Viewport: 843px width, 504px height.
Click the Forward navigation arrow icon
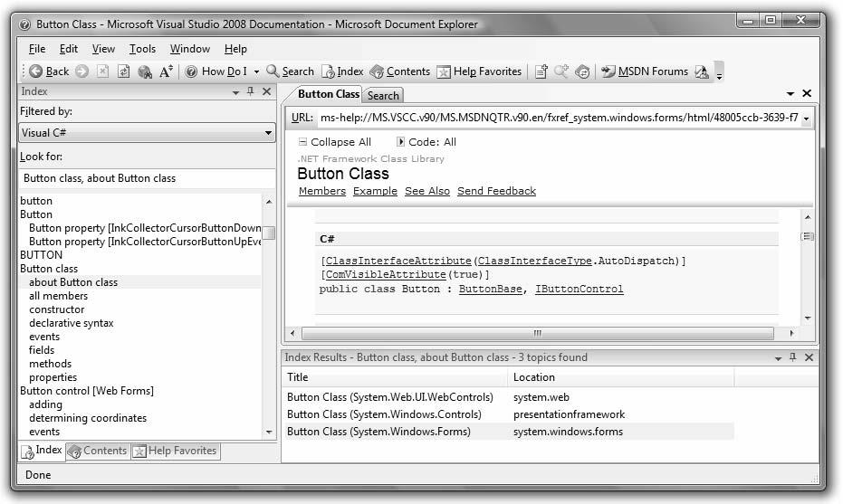coord(81,71)
